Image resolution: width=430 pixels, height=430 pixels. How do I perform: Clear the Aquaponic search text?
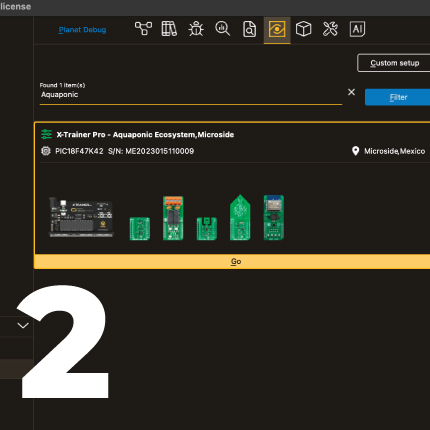pos(351,92)
